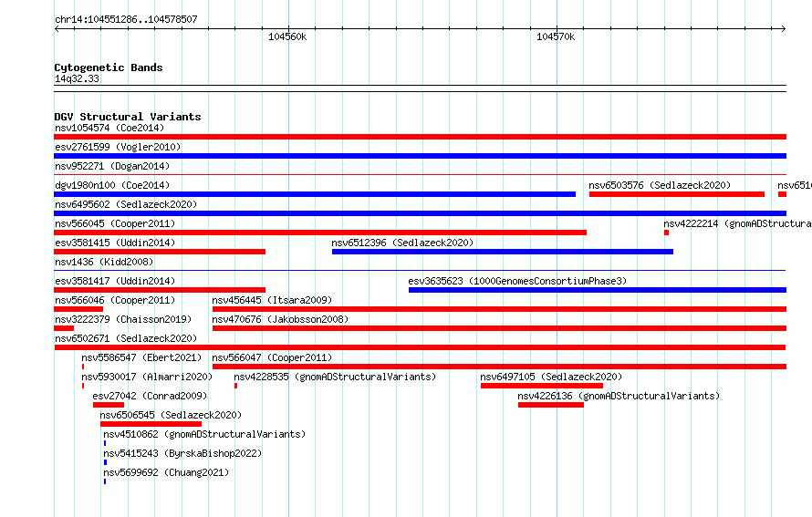Click the chr14:104551286..104578507 coordinates text
812x517 pixels.
(126, 19)
